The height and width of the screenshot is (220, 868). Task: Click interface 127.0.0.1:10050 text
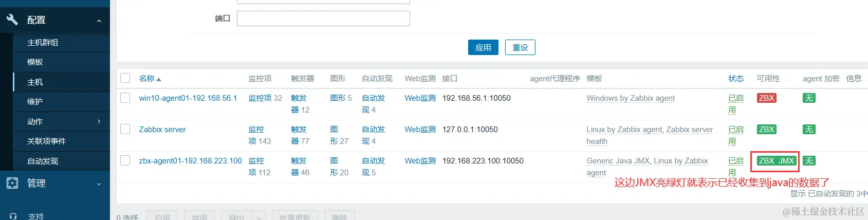470,130
